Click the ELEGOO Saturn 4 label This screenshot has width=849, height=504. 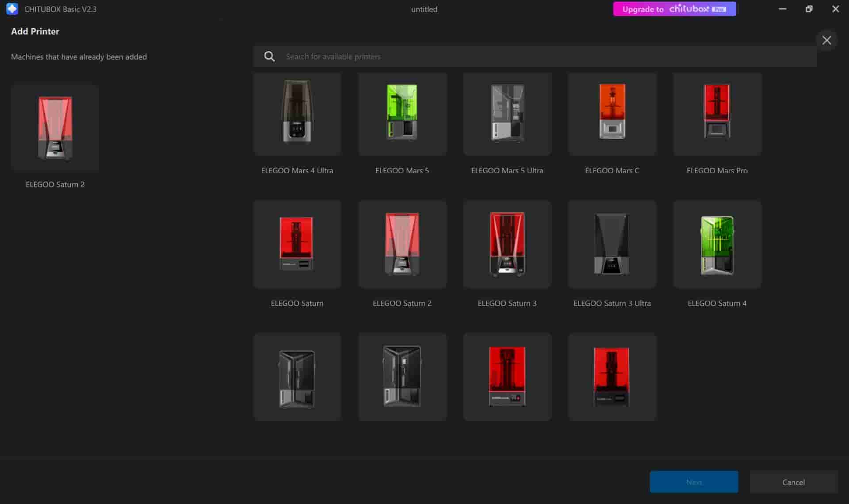coord(717,303)
